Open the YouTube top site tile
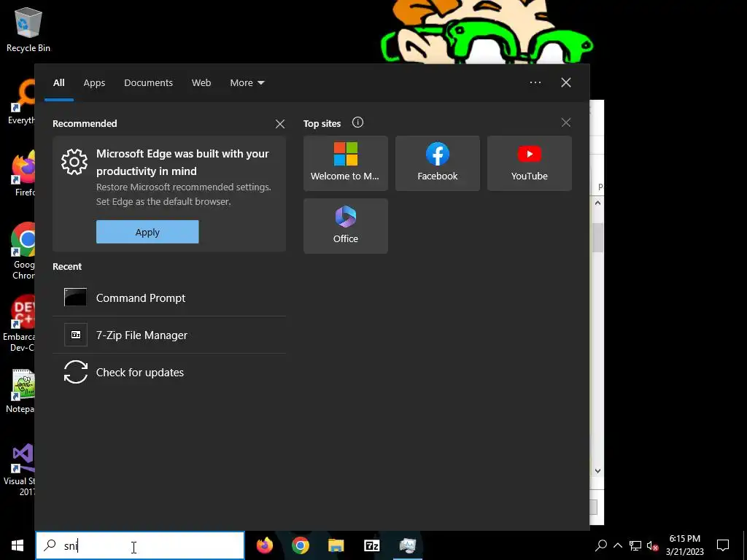The height and width of the screenshot is (560, 747). 530,163
